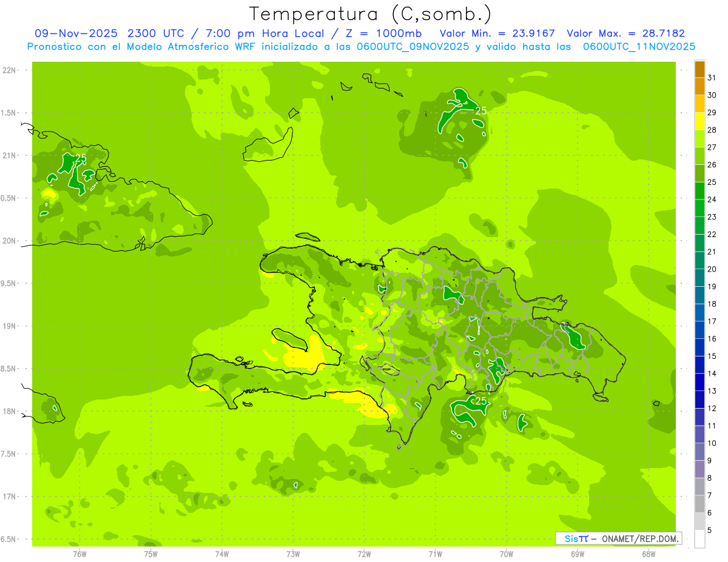Click the longitude axis label '68W'
The width and height of the screenshot is (728, 562).
[649, 554]
